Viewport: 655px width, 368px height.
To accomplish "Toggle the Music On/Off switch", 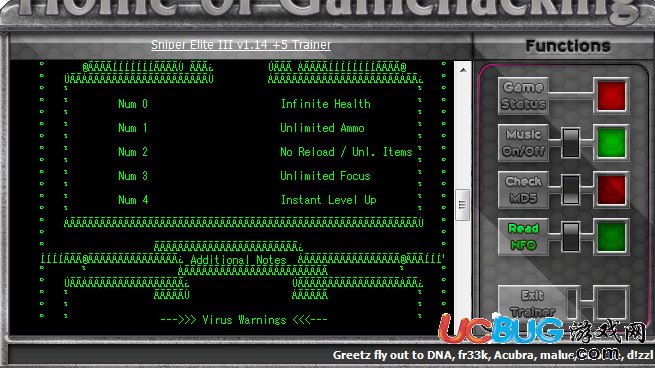I will [x=571, y=143].
